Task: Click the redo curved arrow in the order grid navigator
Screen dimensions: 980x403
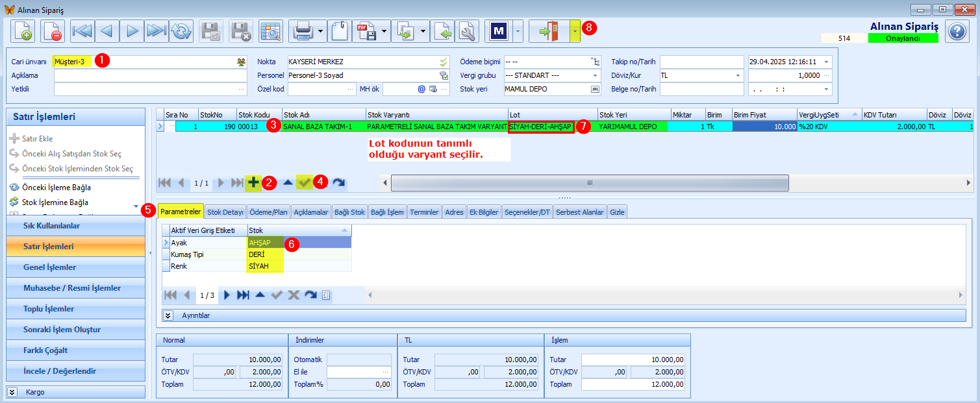Action: click(x=338, y=183)
